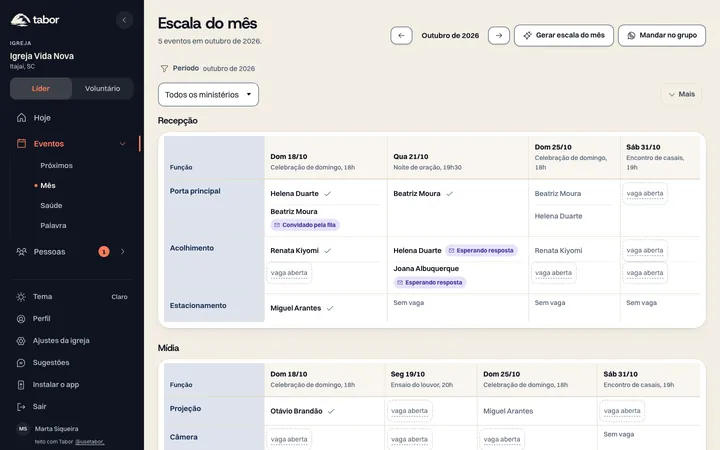This screenshot has width=720, height=450.
Task: Toggle the Tema Claro setting
Action: coord(71,297)
